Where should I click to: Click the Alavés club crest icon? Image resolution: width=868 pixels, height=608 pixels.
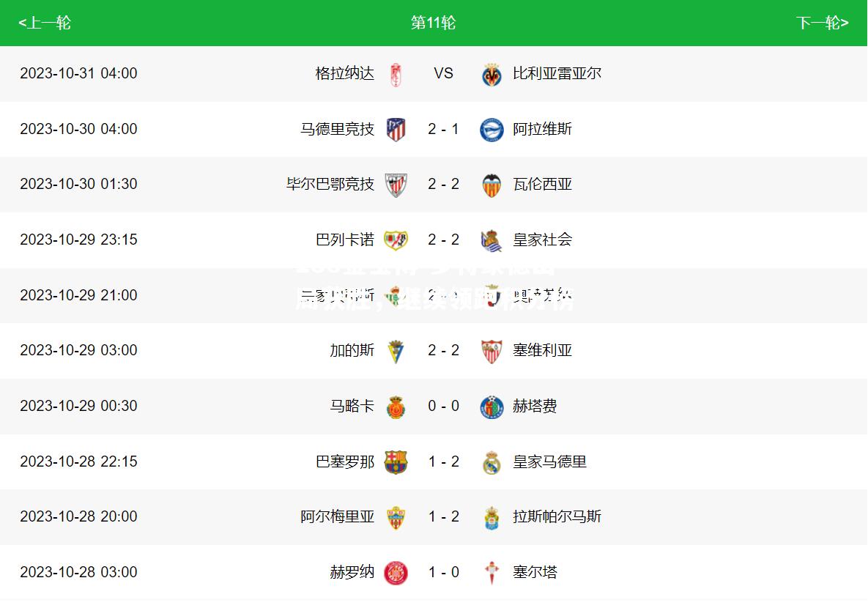[x=492, y=130]
